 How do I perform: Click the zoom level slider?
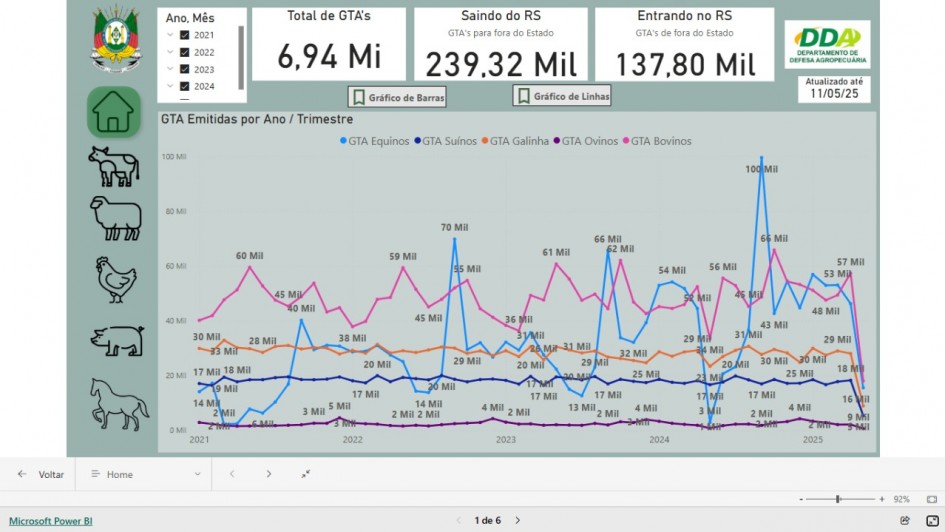pos(838,499)
